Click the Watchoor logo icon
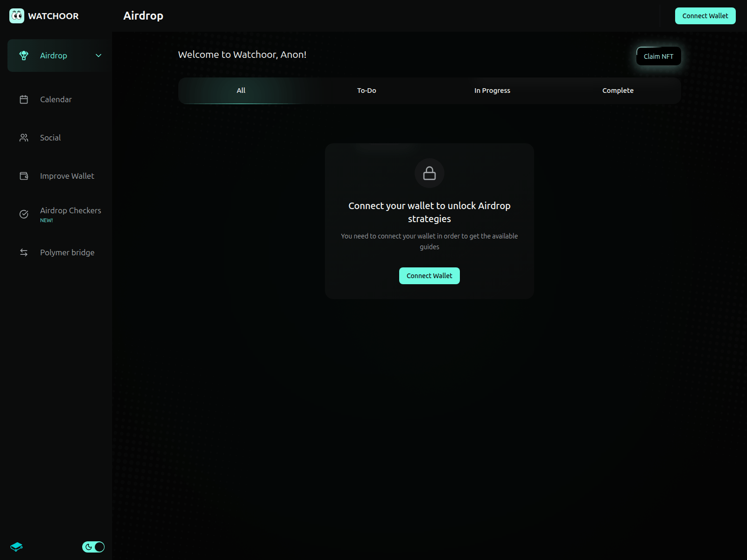Viewport: 747px width, 560px height. click(16, 15)
